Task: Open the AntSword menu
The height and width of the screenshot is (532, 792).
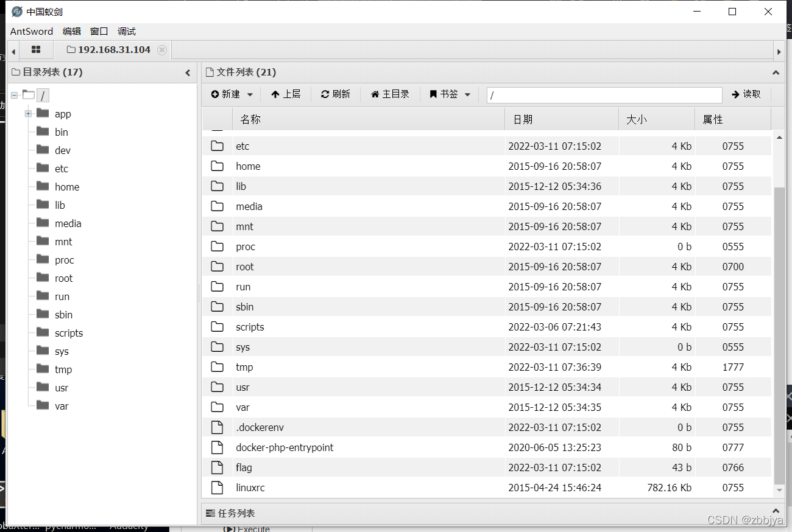Action: (32, 31)
